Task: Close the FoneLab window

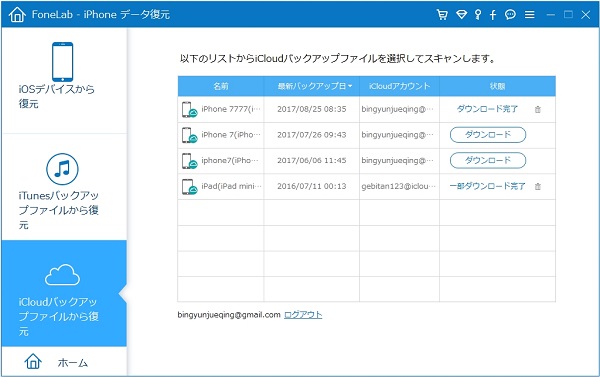Action: click(585, 15)
